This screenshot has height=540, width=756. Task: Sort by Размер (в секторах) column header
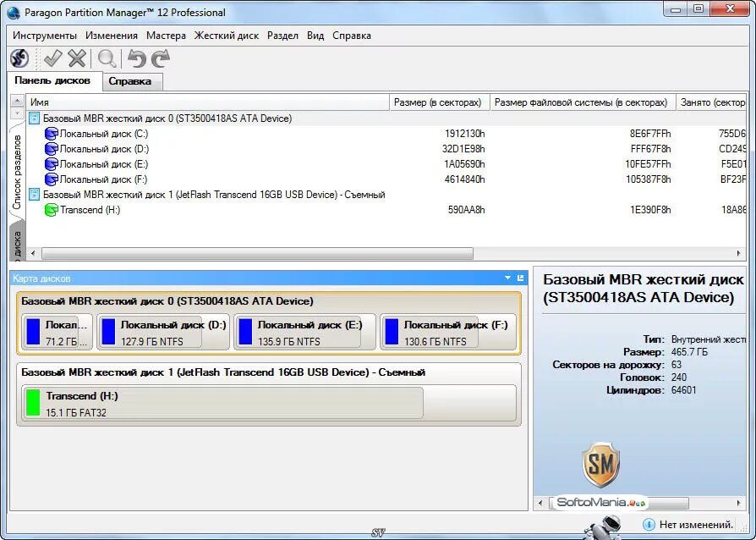[438, 102]
